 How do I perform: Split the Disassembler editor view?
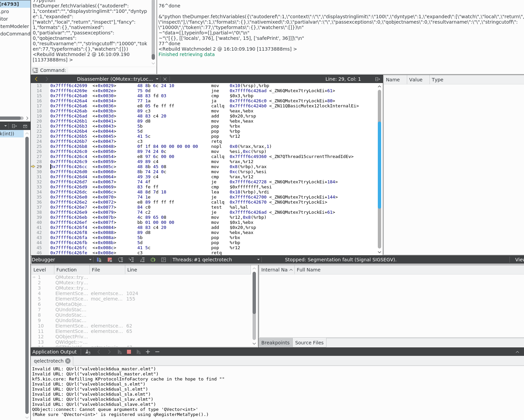pyautogui.click(x=377, y=79)
